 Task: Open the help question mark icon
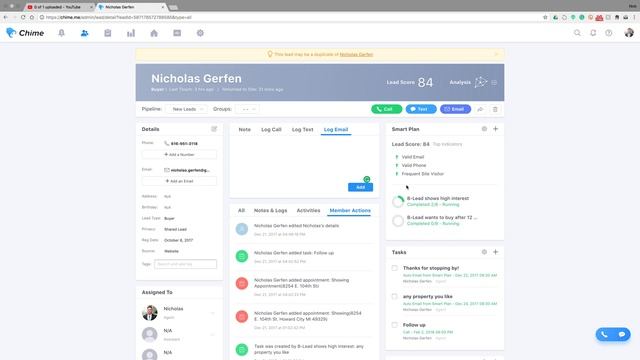pyautogui.click(x=609, y=33)
